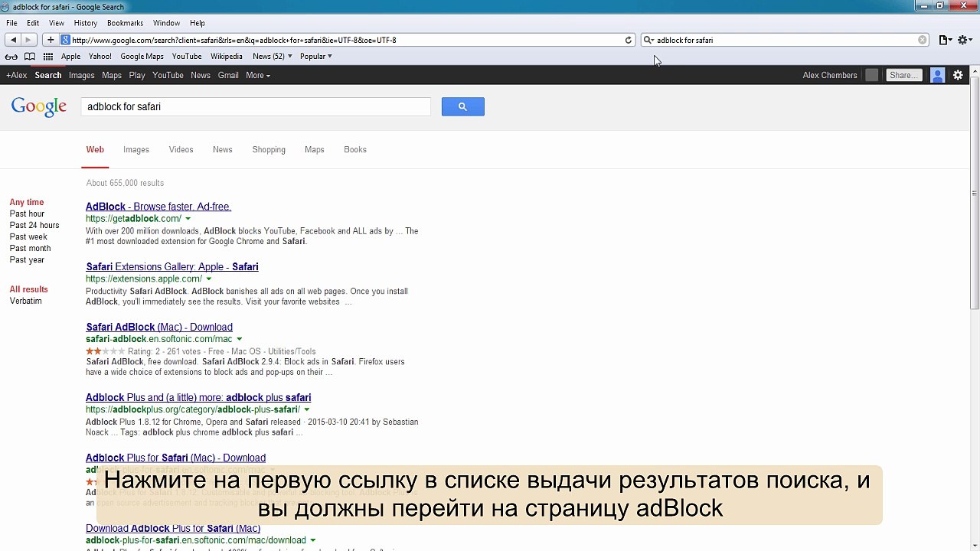Open the File menu
This screenshot has height=551, width=980.
pyautogui.click(x=11, y=23)
